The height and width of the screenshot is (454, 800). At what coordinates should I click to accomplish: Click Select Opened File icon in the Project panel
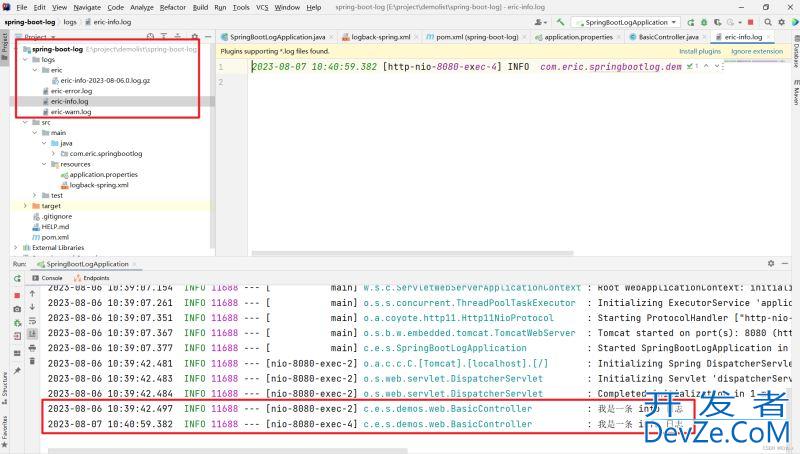click(x=150, y=37)
